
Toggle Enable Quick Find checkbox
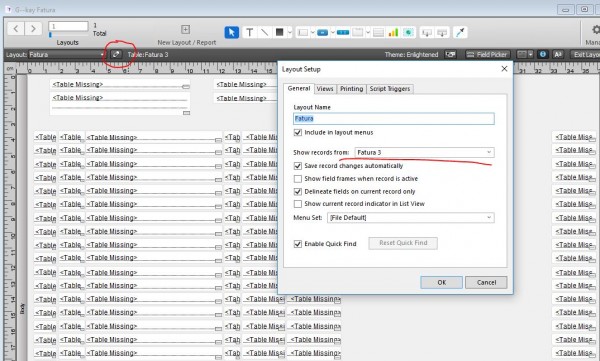pos(298,244)
